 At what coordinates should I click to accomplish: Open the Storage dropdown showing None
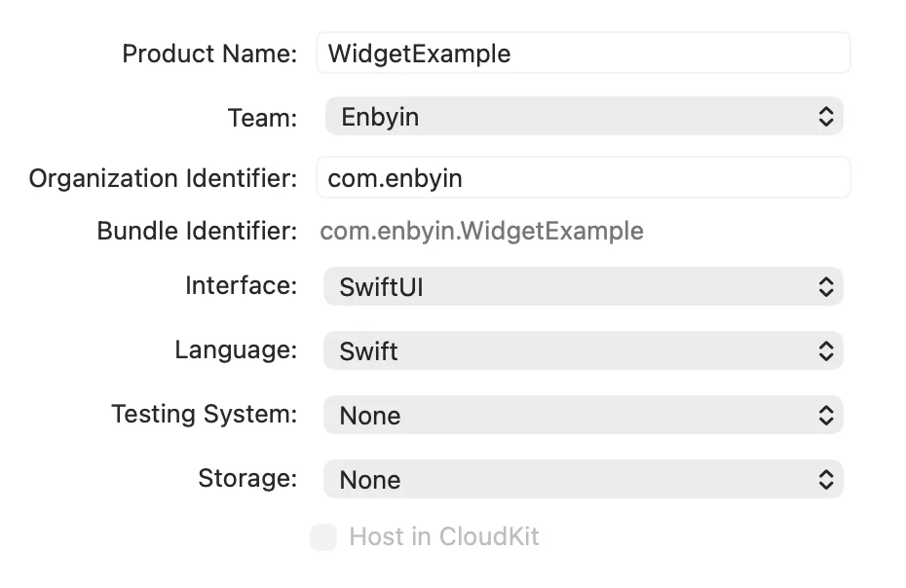pyautogui.click(x=583, y=479)
